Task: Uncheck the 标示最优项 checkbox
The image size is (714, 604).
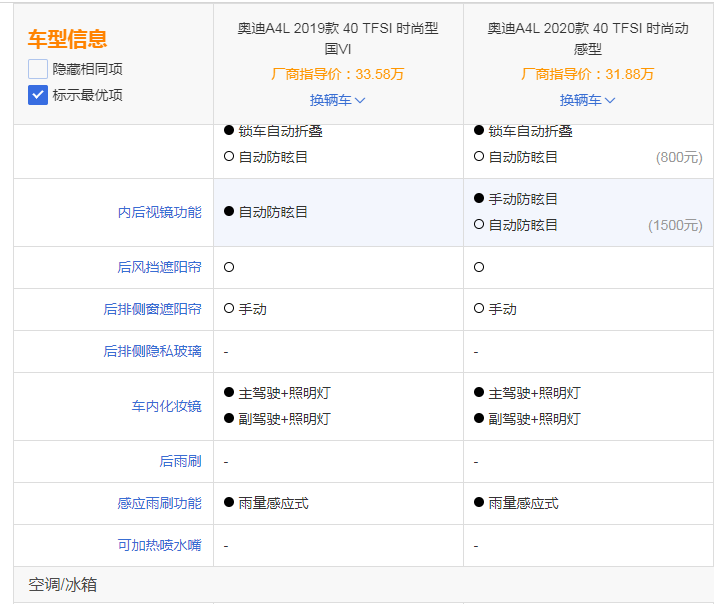Action: [38, 95]
